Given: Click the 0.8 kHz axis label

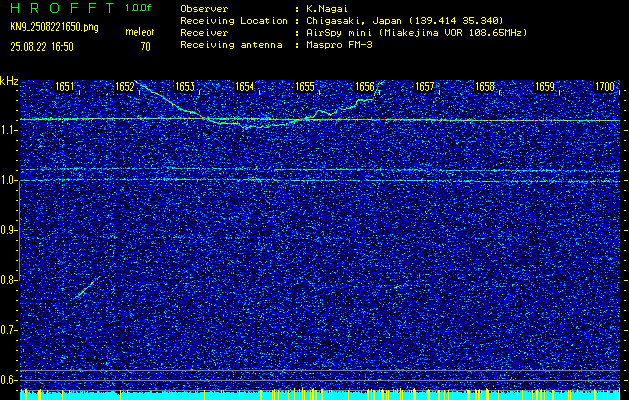Looking at the screenshot, I should click(x=8, y=280).
